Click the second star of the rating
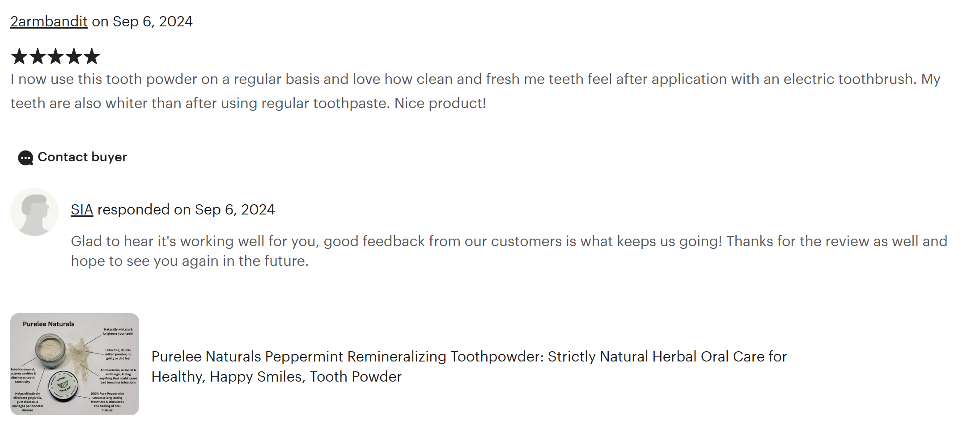This screenshot has width=980, height=433. pos(38,56)
